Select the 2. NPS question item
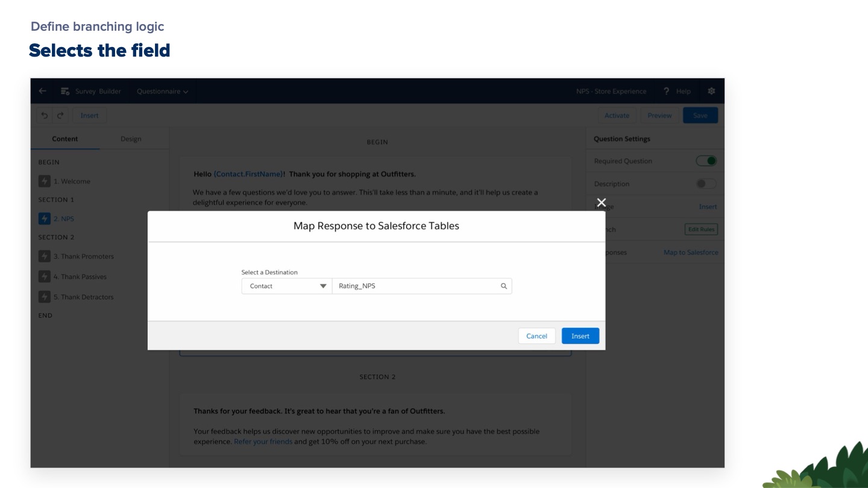 tap(57, 219)
